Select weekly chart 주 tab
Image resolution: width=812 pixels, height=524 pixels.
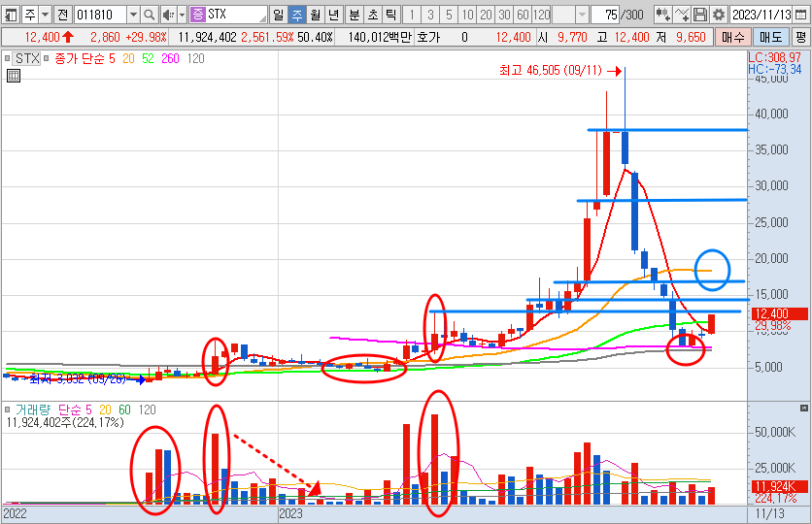(x=297, y=15)
